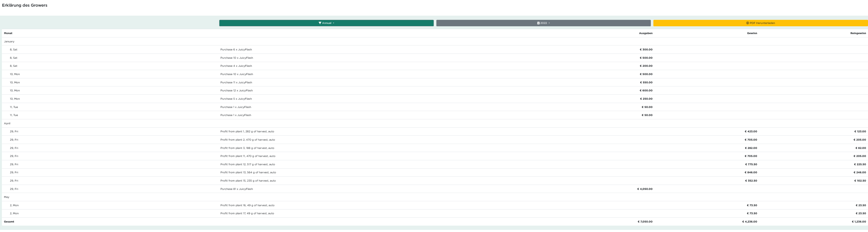Click 'Purchase 11 x JuicyFlash' entry
868x232 pixels.
[236, 82]
